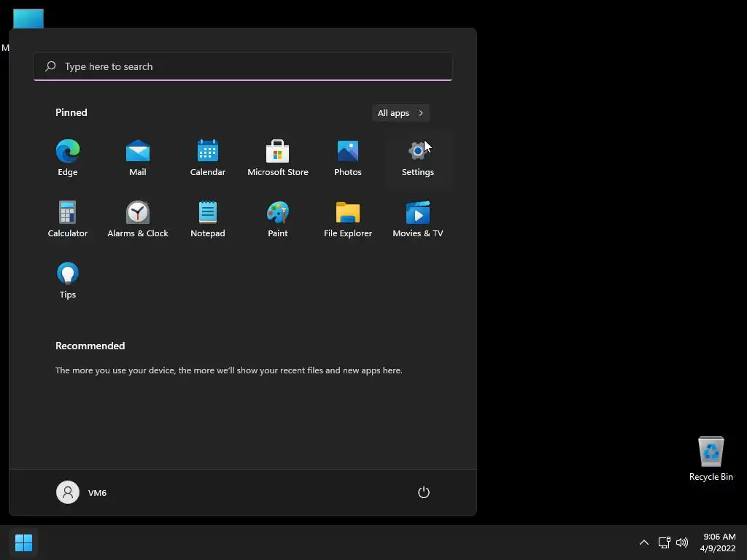Viewport: 747px width, 560px height.
Task: Launch the Photos app
Action: [348, 157]
